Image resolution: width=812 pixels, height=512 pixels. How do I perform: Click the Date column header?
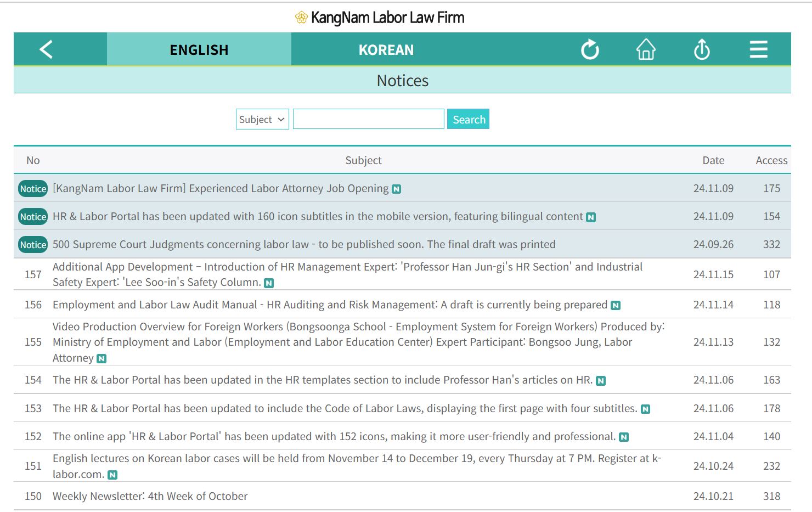point(713,160)
